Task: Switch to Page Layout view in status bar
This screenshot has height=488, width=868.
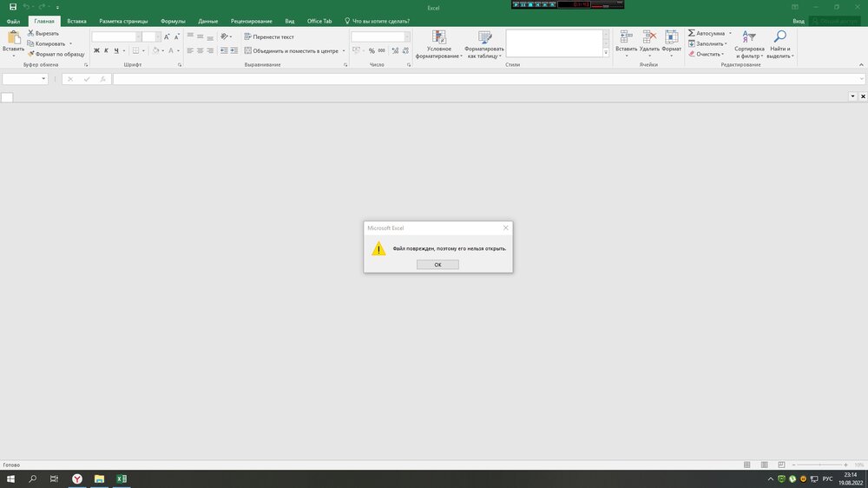Action: (x=764, y=465)
